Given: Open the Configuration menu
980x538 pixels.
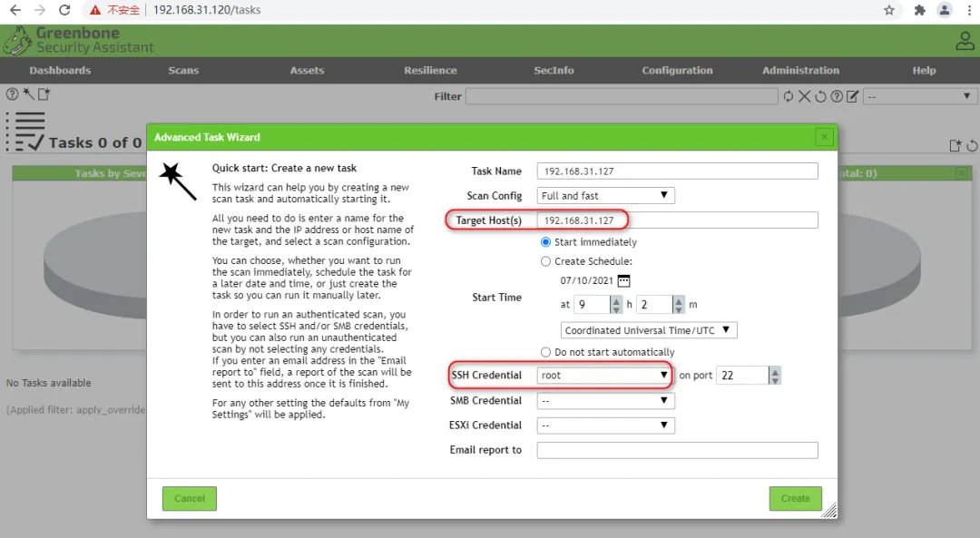Looking at the screenshot, I should pos(677,71).
